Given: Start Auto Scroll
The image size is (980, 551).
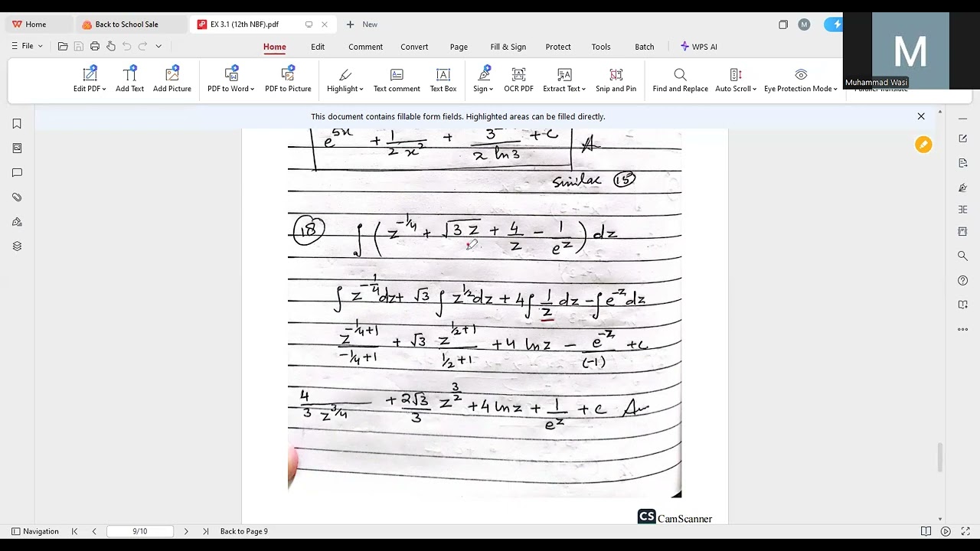Looking at the screenshot, I should [x=735, y=80].
